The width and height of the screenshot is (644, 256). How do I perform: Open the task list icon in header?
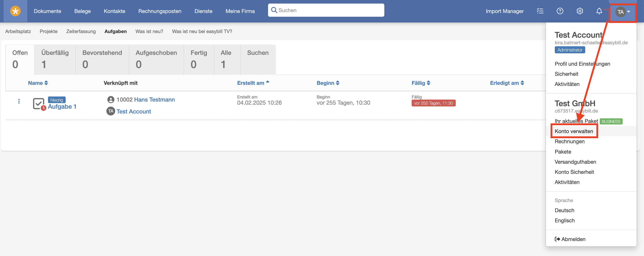click(540, 11)
